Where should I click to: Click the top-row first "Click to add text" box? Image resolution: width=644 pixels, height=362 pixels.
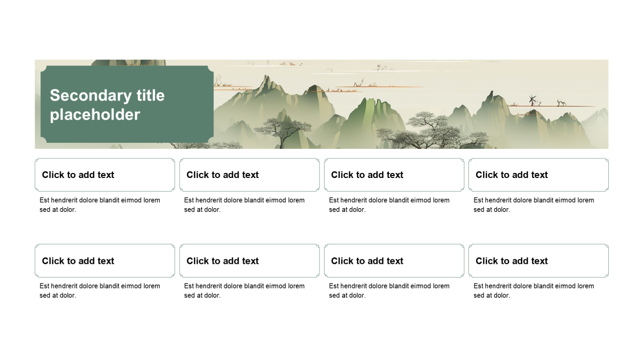(x=105, y=175)
